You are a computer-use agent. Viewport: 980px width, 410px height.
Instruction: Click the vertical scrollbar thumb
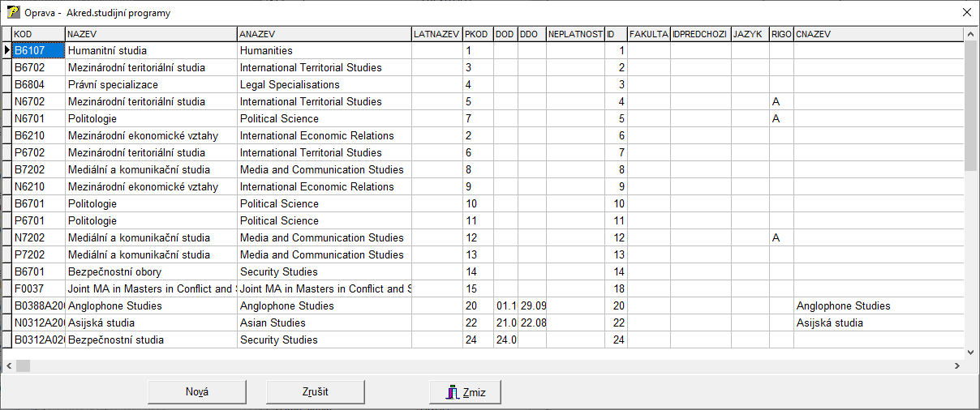tap(970, 105)
